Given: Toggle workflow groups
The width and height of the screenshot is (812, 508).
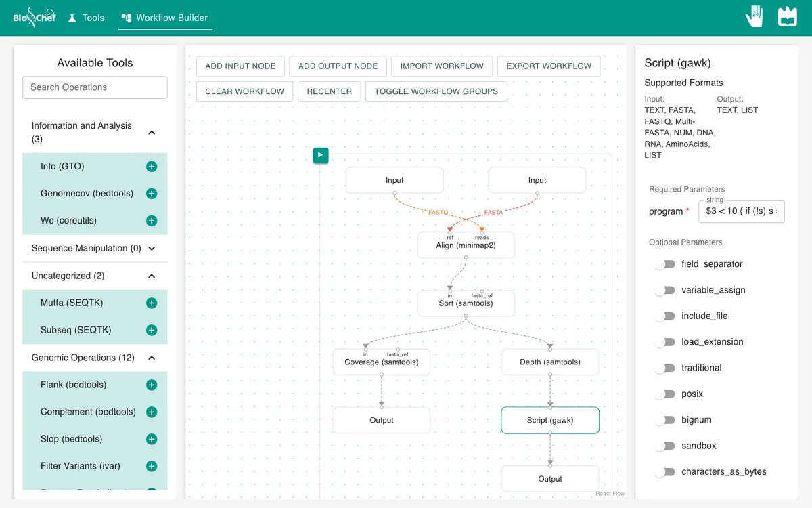Looking at the screenshot, I should coord(436,91).
